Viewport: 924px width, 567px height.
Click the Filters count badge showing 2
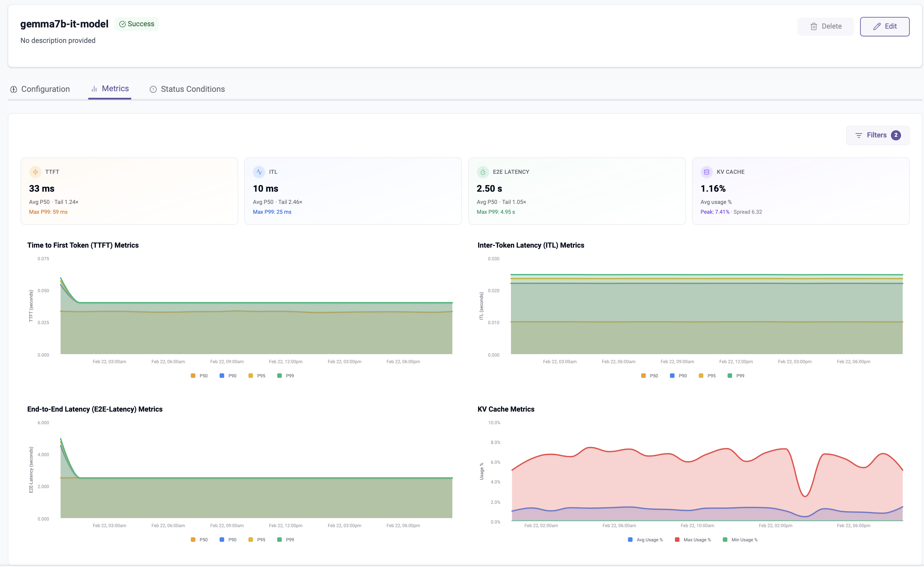point(896,135)
